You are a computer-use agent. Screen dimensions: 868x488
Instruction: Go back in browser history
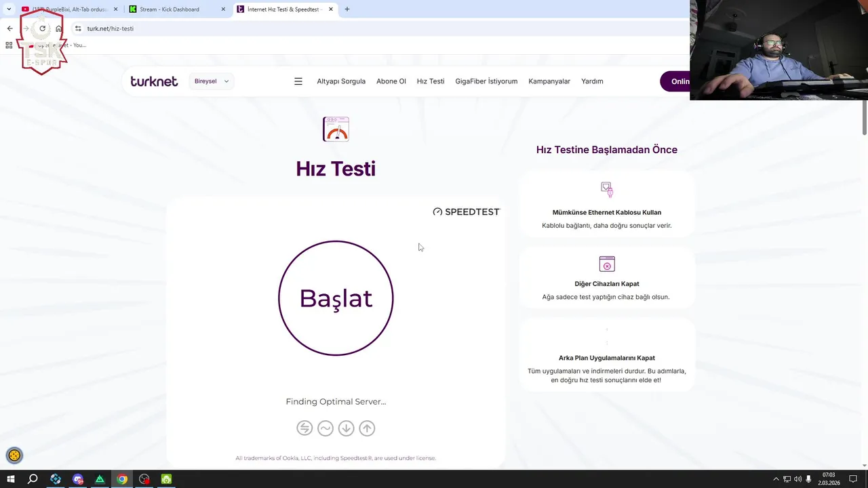pyautogui.click(x=9, y=28)
